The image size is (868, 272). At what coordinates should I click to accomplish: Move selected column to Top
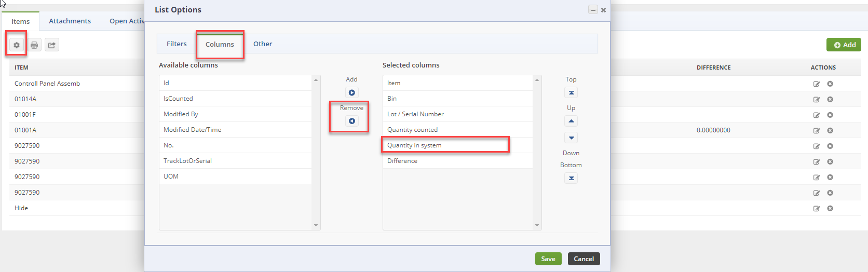coord(571,92)
